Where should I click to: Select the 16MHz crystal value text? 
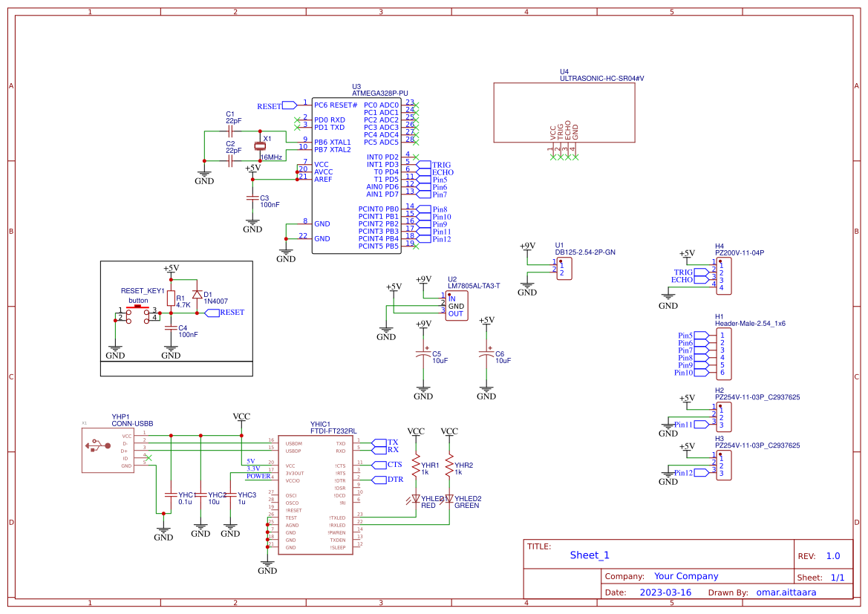271,157
